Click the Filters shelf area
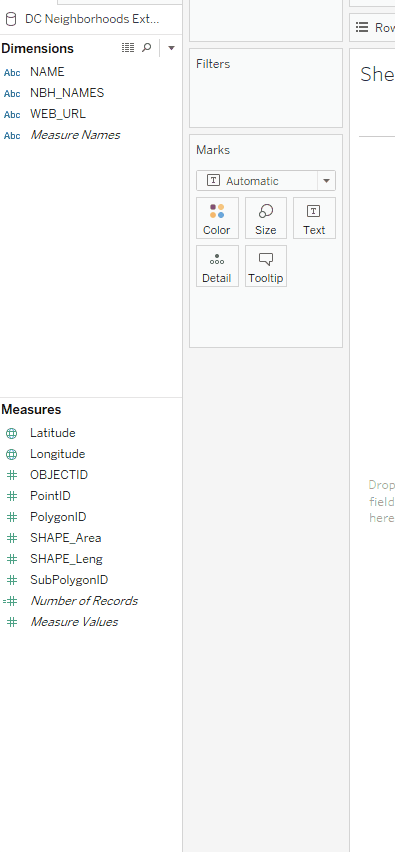The image size is (395, 852). pos(266,88)
